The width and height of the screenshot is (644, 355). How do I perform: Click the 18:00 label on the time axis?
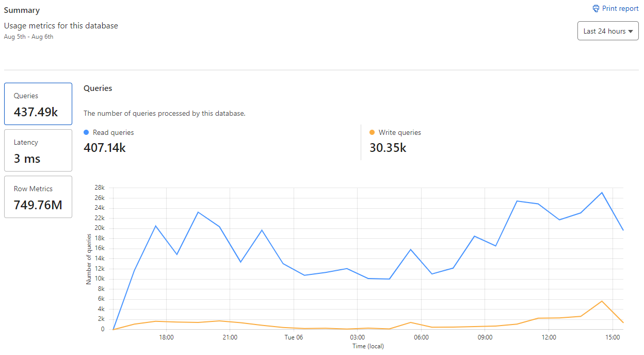tap(166, 337)
